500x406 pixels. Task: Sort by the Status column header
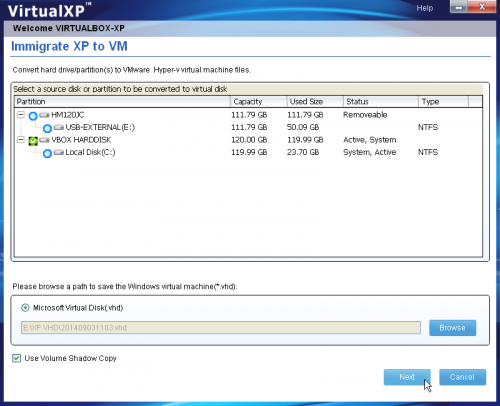coord(380,102)
